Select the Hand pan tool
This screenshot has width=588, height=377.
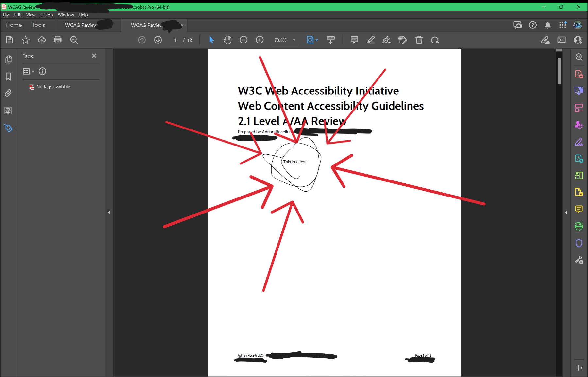tap(227, 40)
